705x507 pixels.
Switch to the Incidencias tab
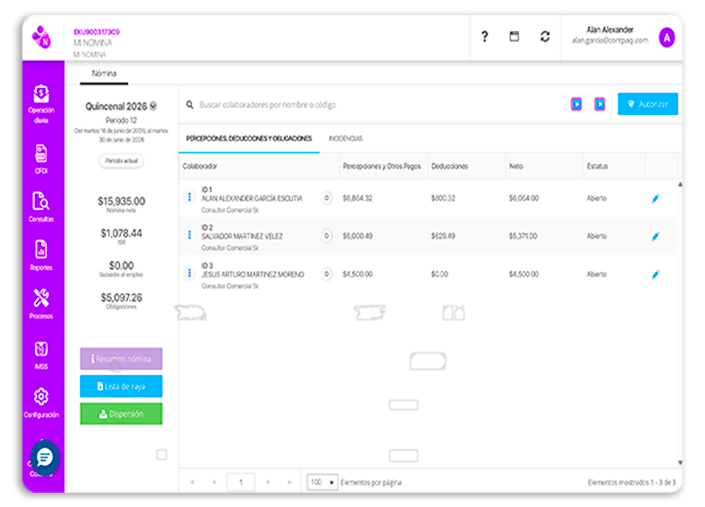[x=345, y=138]
